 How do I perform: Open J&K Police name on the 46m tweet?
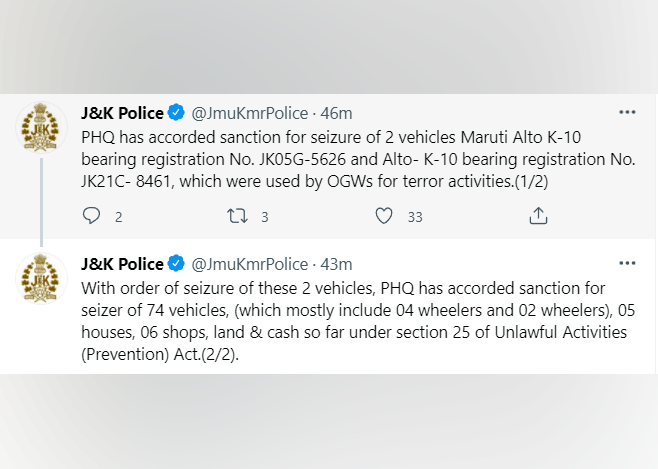(x=122, y=113)
